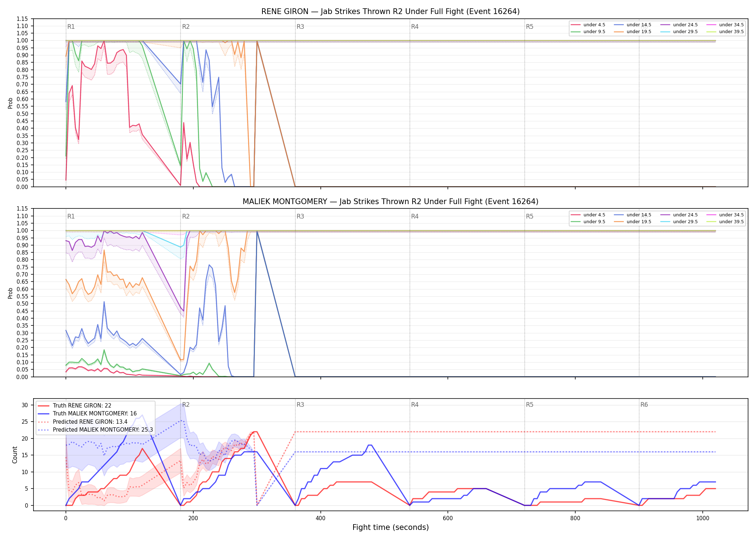
Task: Click x-axis tick label '0'
Action: [x=66, y=518]
